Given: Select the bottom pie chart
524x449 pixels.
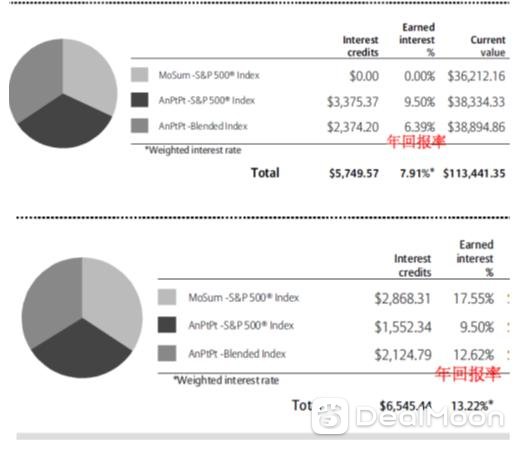Looking at the screenshot, I should (x=82, y=318).
